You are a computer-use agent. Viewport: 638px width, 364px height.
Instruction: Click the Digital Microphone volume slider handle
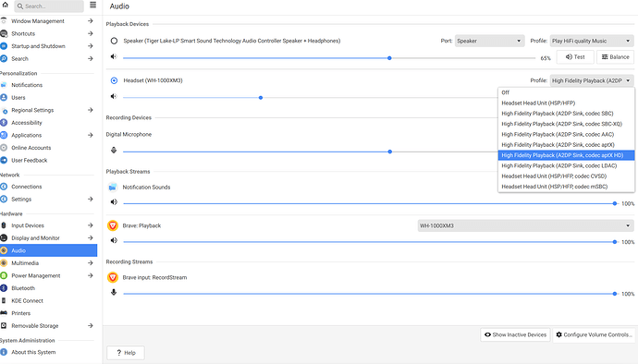pos(390,152)
